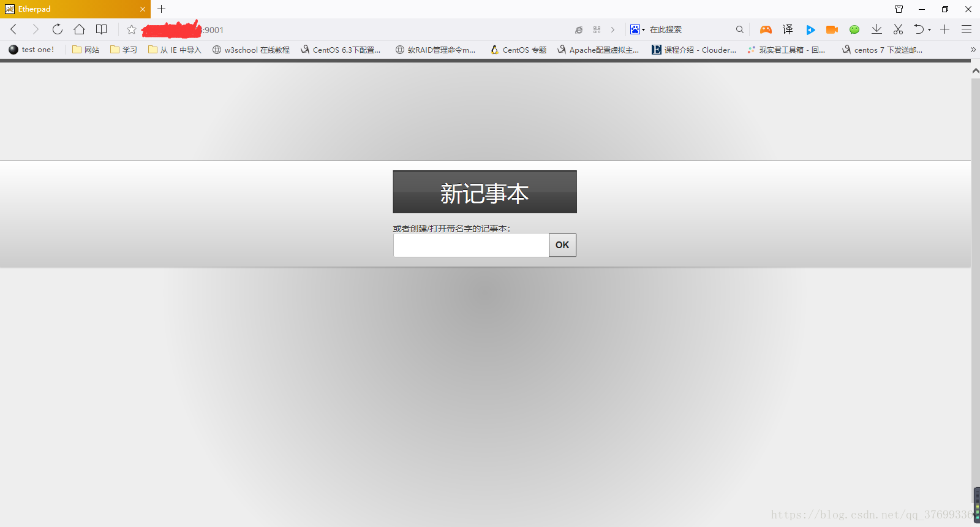Close the Etherpad tab
980x527 pixels.
[x=142, y=9]
